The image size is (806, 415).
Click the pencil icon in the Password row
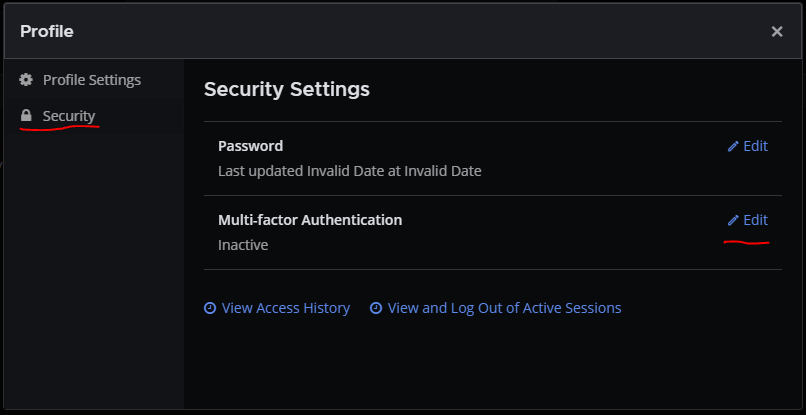[x=733, y=146]
